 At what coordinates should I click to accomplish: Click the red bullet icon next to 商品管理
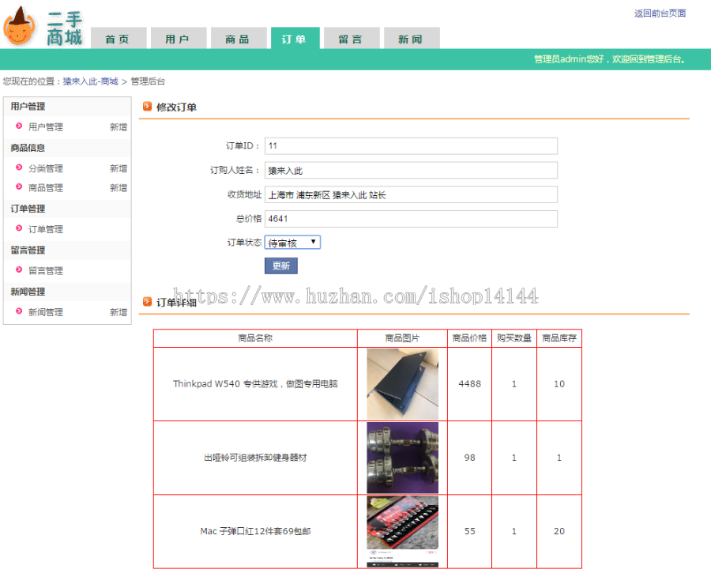[x=19, y=187]
